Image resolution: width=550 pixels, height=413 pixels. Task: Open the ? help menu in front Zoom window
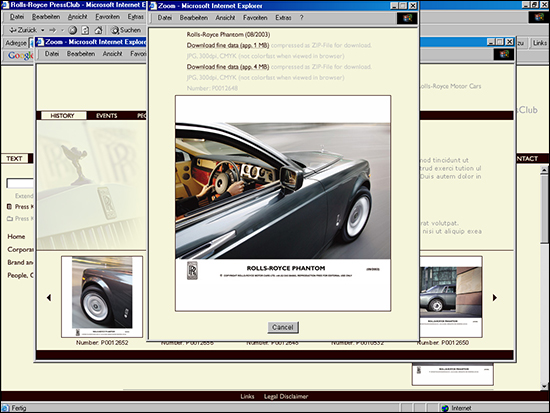pos(301,18)
